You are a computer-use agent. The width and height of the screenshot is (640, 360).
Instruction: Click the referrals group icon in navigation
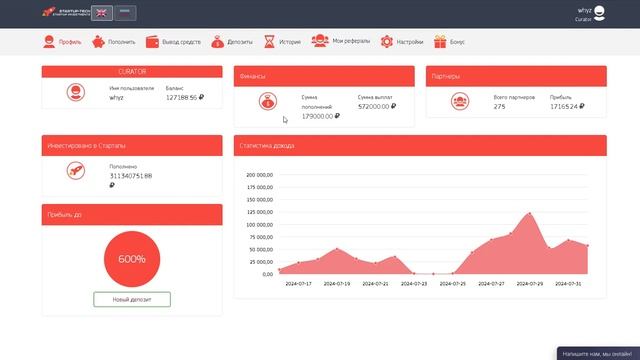click(320, 40)
